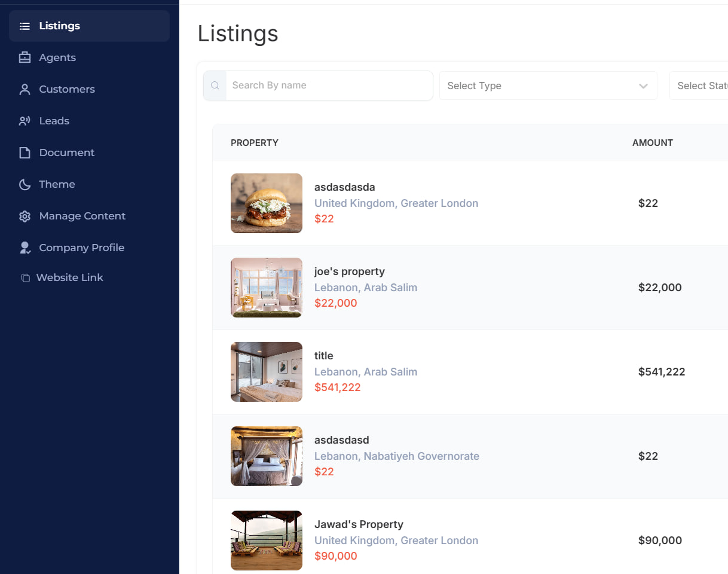Screen dimensions: 728x574
Task: Expand the Select Type chevron arrow
Action: coord(643,86)
